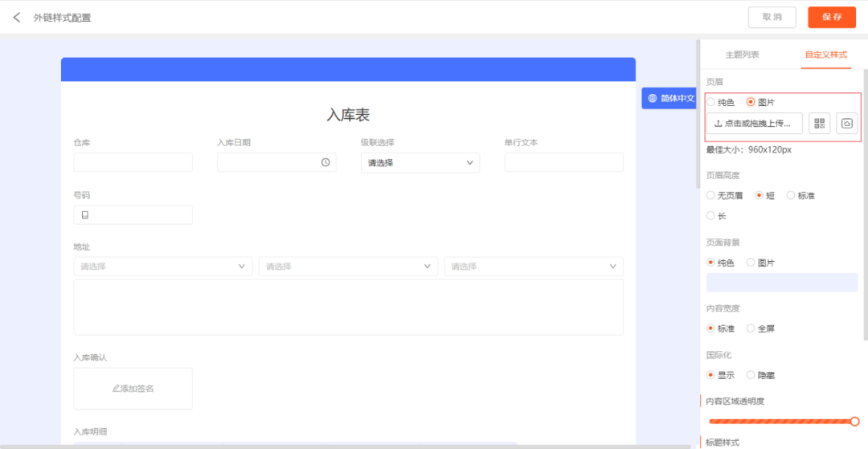Open the image library icon beside upload
Viewport: 868px width, 449px height.
point(846,124)
